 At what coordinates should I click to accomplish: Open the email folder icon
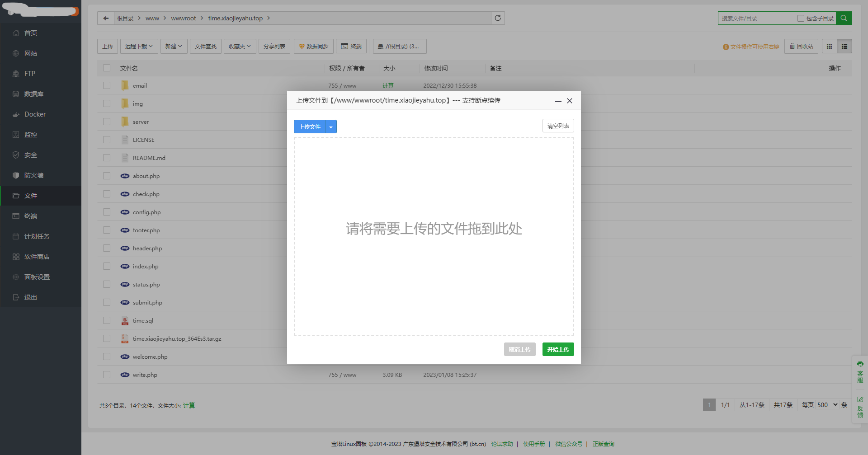[x=125, y=85]
